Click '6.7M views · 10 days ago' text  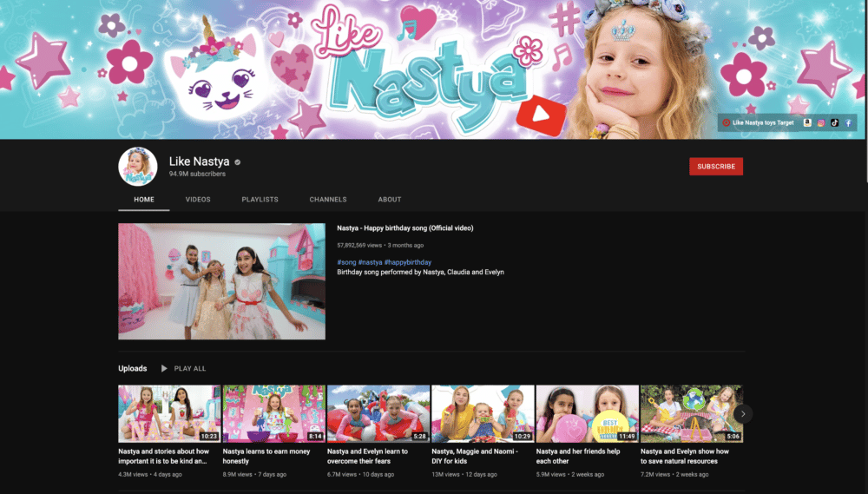pyautogui.click(x=360, y=475)
